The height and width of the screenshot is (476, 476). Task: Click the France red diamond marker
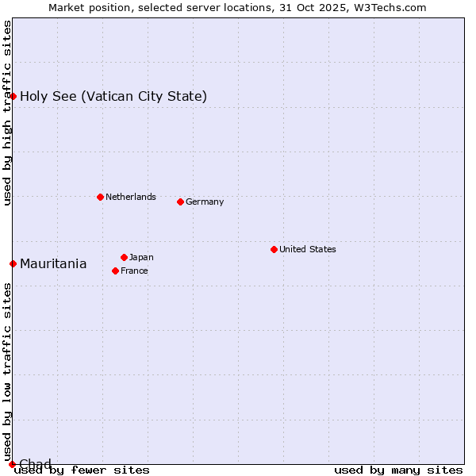point(116,271)
